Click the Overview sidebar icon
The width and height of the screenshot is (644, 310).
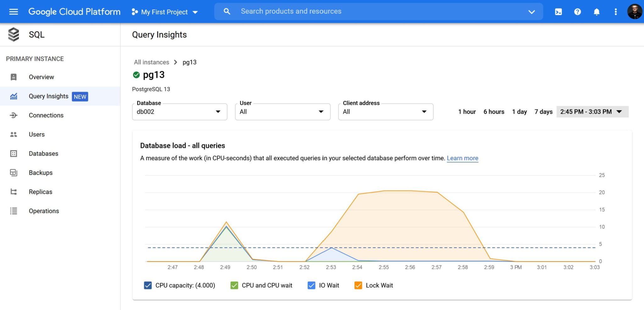click(14, 77)
